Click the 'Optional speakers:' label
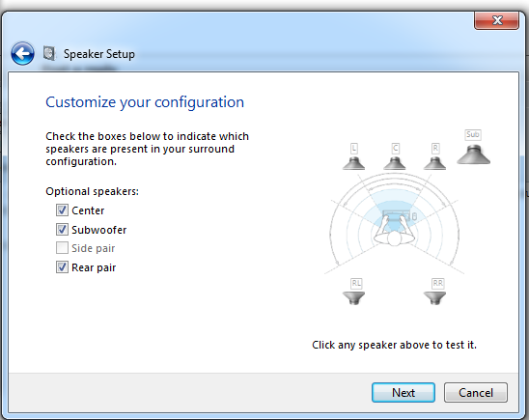Image resolution: width=529 pixels, height=420 pixels. [92, 191]
